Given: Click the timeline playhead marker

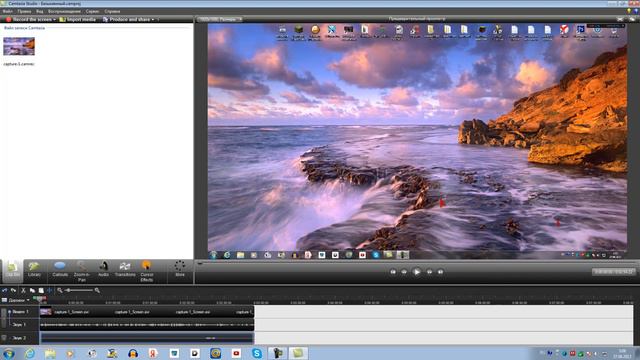Looking at the screenshot, I should tap(41, 300).
